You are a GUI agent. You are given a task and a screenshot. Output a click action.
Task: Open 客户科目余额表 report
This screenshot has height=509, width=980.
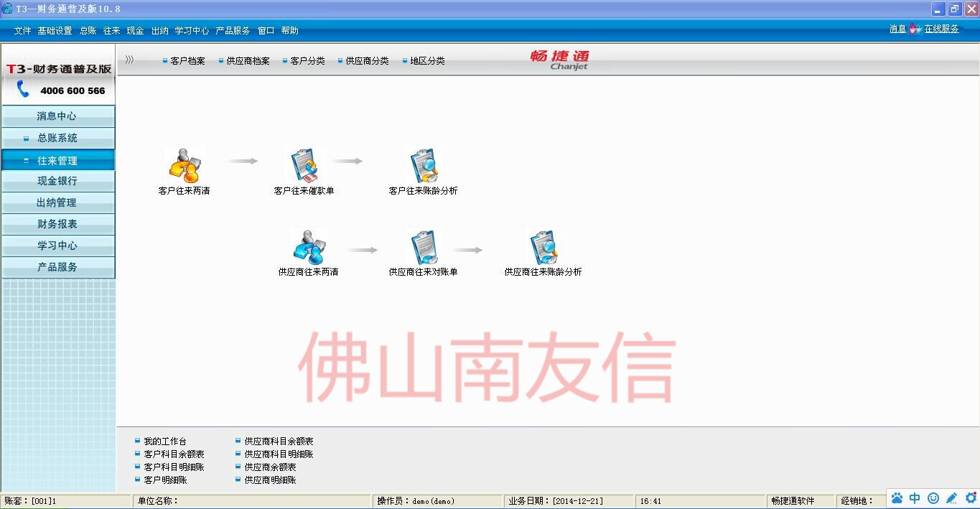(x=174, y=454)
